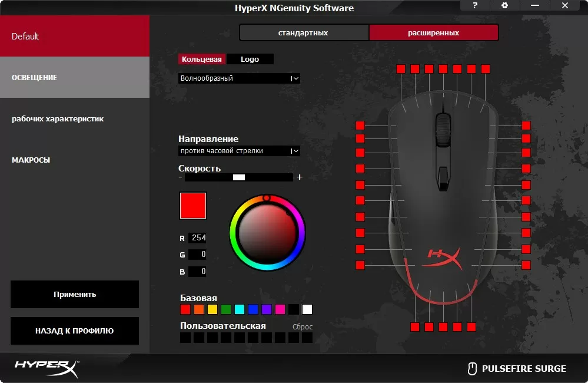588x383 pixels.
Task: Select the first LED zone in top row
Action: 400,69
